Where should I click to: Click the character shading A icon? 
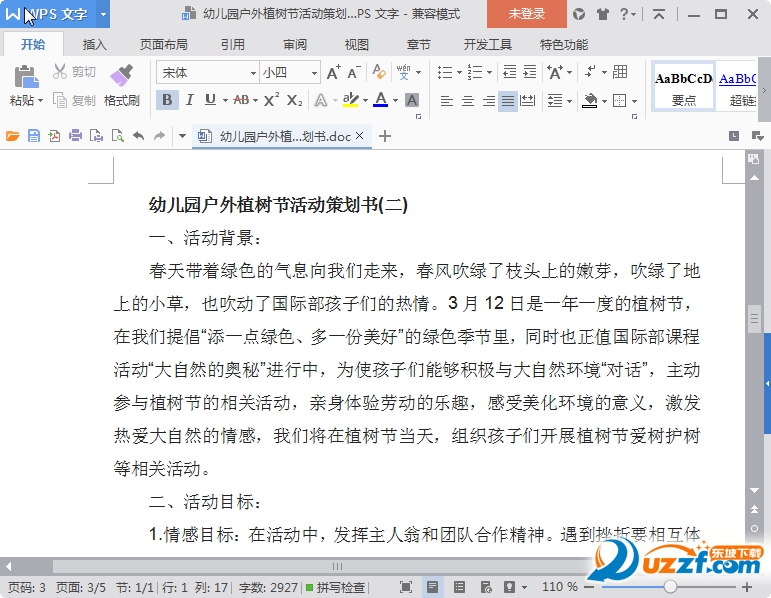click(x=412, y=100)
